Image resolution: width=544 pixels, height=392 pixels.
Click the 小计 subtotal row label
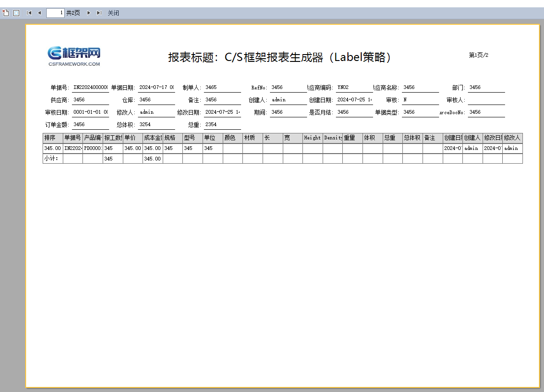(53, 159)
